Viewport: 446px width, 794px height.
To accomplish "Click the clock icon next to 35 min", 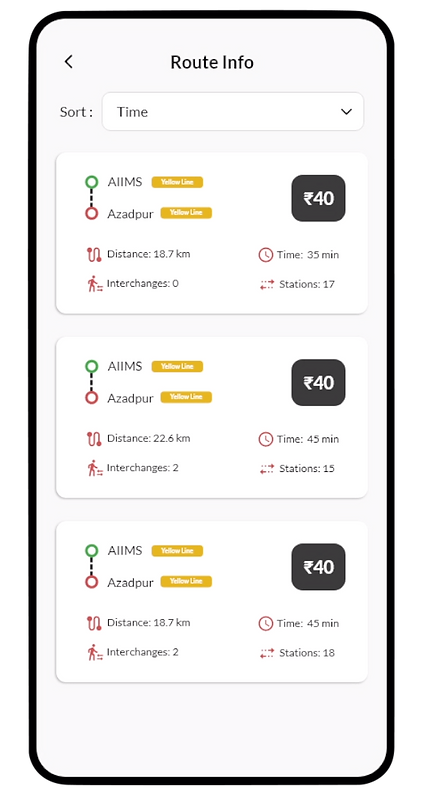I will [x=266, y=255].
